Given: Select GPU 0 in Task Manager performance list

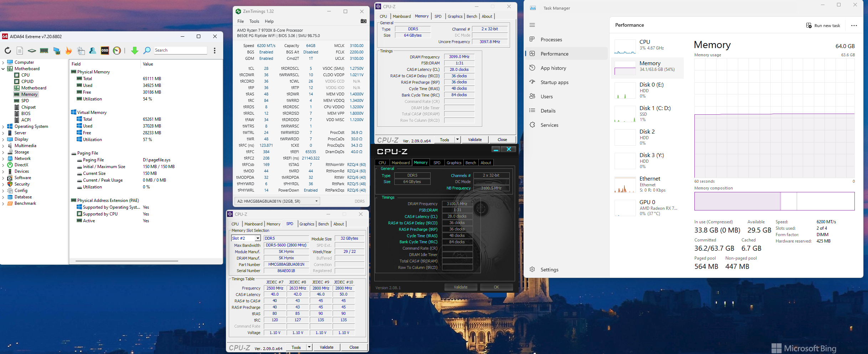Looking at the screenshot, I should pyautogui.click(x=648, y=208).
